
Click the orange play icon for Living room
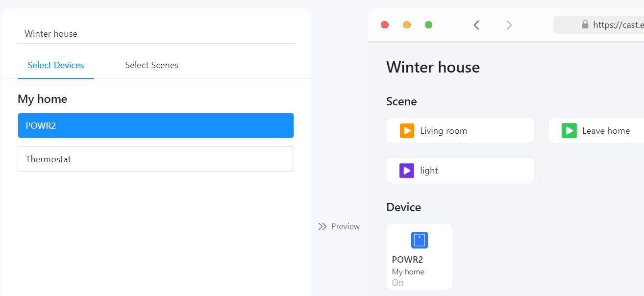(x=407, y=131)
